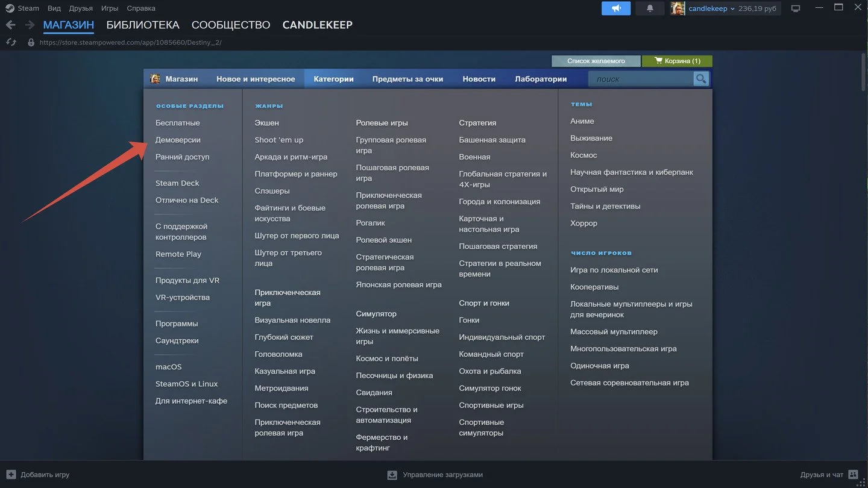Open the Хоррор theme
Image resolution: width=868 pixels, height=488 pixels.
(584, 224)
